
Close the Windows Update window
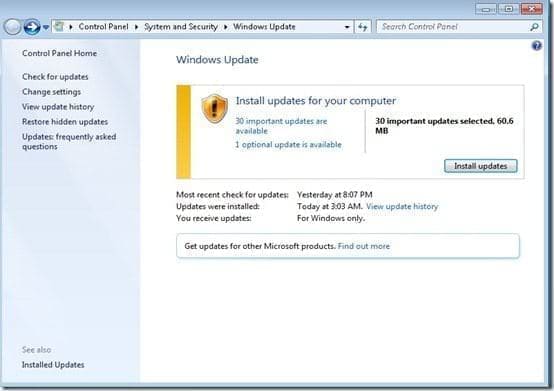(531, 9)
